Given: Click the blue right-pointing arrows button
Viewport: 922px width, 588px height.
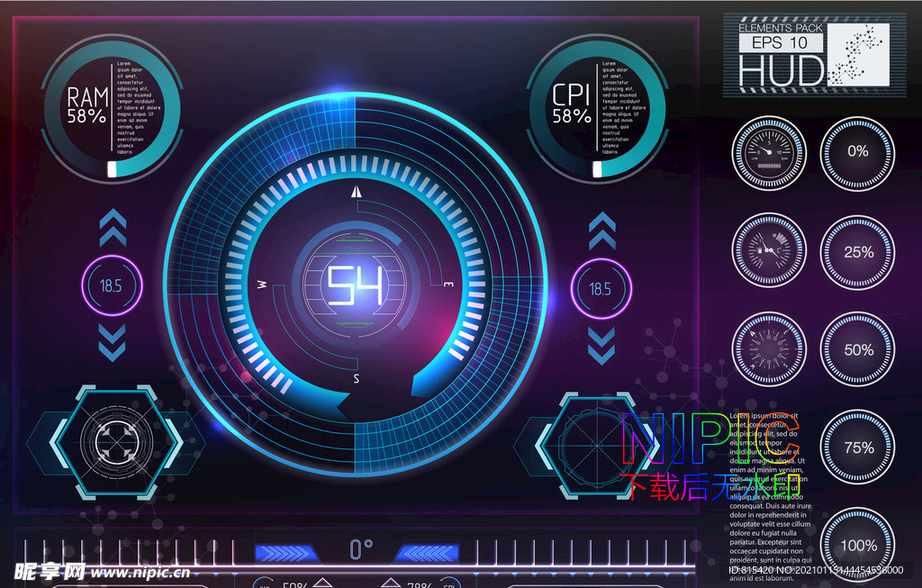Looking at the screenshot, I should 286,553.
